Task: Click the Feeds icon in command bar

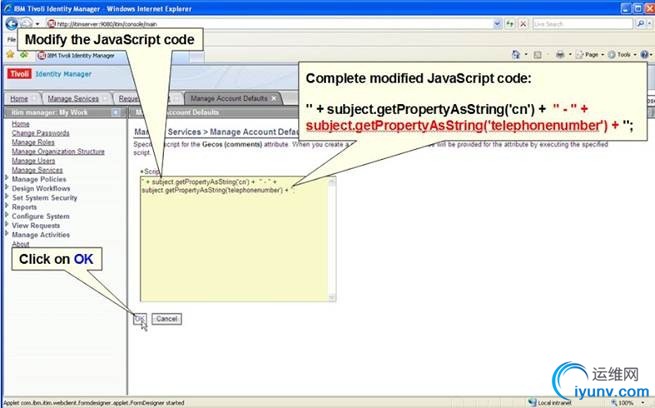Action: pyautogui.click(x=538, y=54)
